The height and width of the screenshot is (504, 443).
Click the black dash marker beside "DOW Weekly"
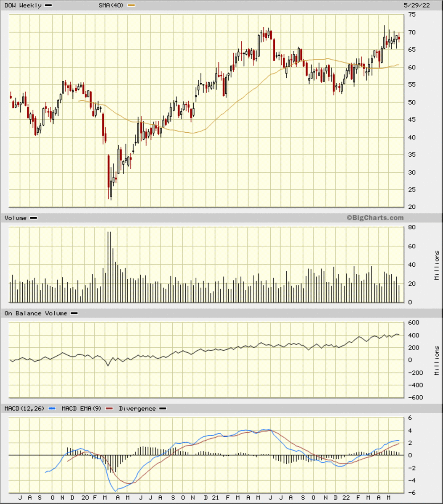(x=47, y=5)
